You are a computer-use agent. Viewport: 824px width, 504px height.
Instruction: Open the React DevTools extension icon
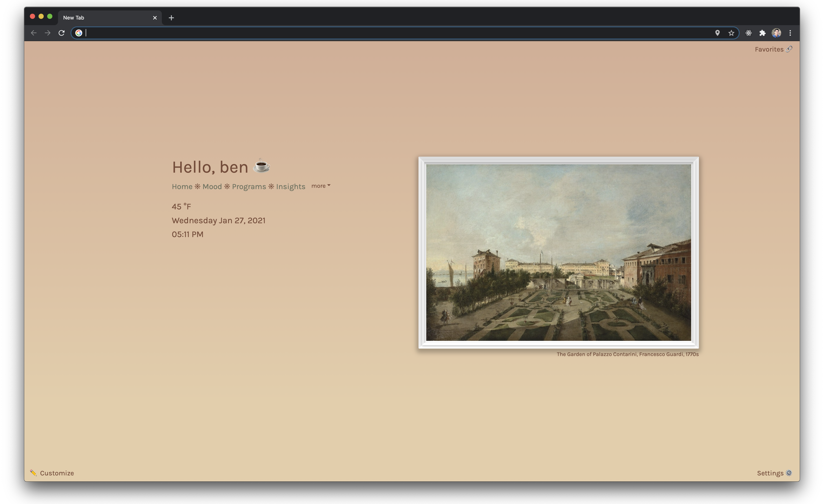tap(749, 33)
